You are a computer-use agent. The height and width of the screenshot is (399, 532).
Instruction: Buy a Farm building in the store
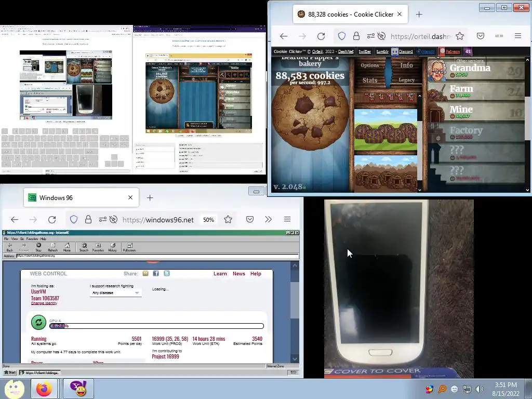coord(476,91)
